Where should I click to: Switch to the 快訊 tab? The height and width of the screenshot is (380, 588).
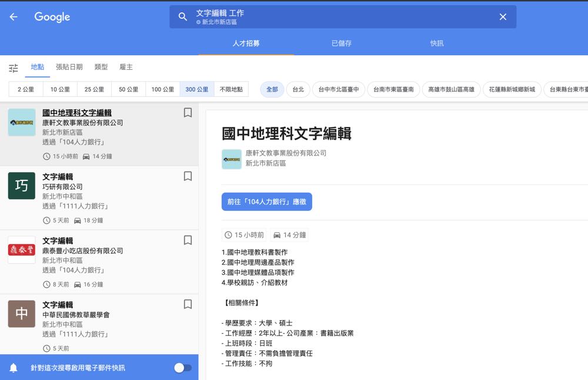click(437, 43)
